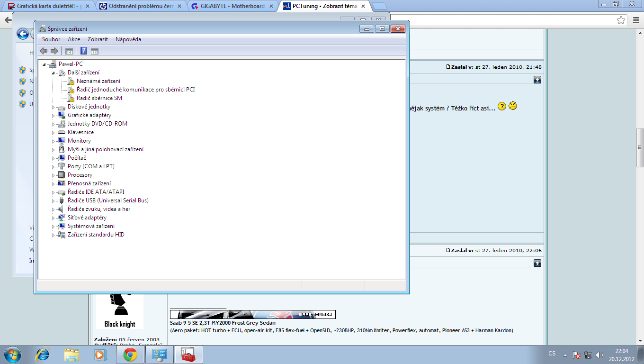Bookmark the page with the star icon
Viewport: 644px width, 364px height.
(621, 20)
